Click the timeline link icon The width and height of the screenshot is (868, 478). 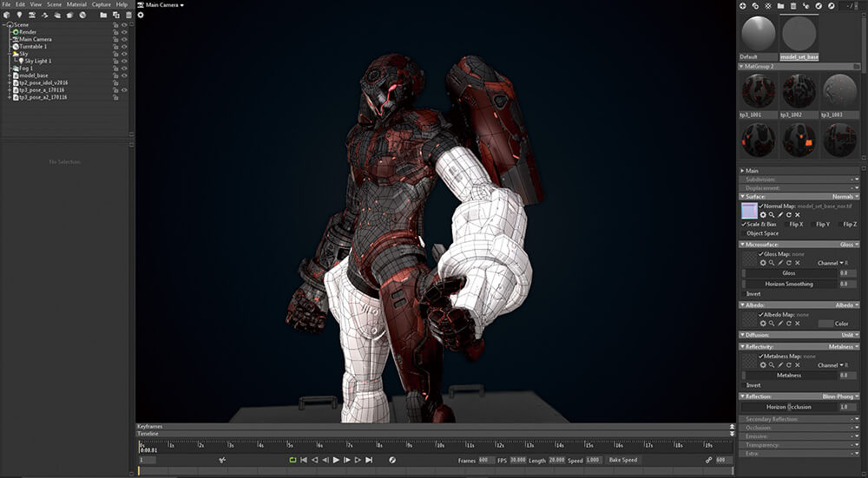(x=708, y=460)
